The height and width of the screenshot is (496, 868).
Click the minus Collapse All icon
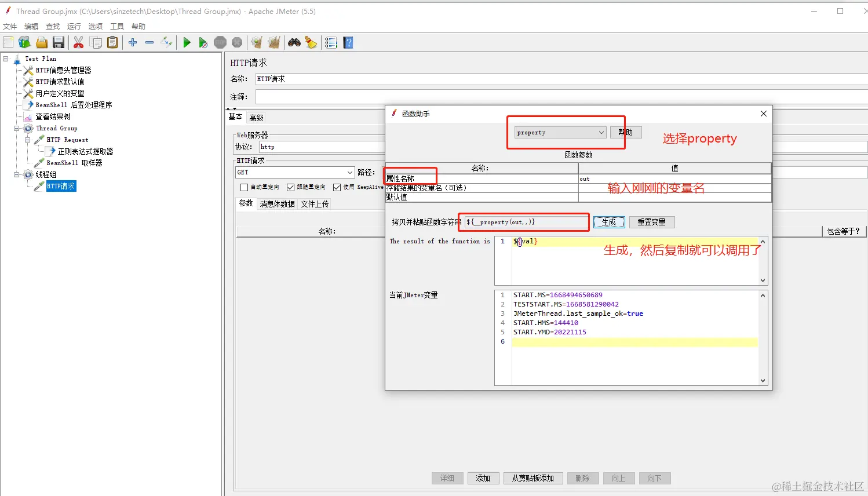[149, 42]
